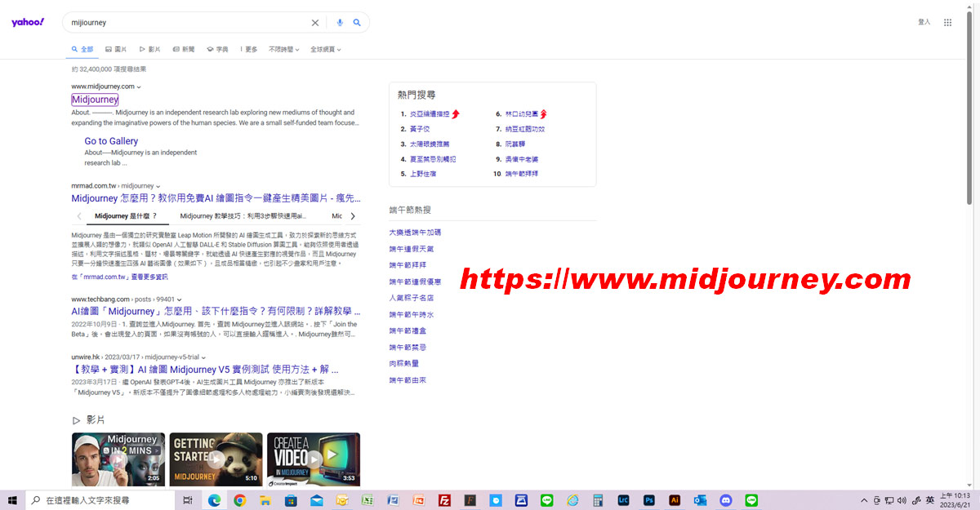Open Task View on the taskbar
Viewport: 980px width, 510px height.
[188, 500]
